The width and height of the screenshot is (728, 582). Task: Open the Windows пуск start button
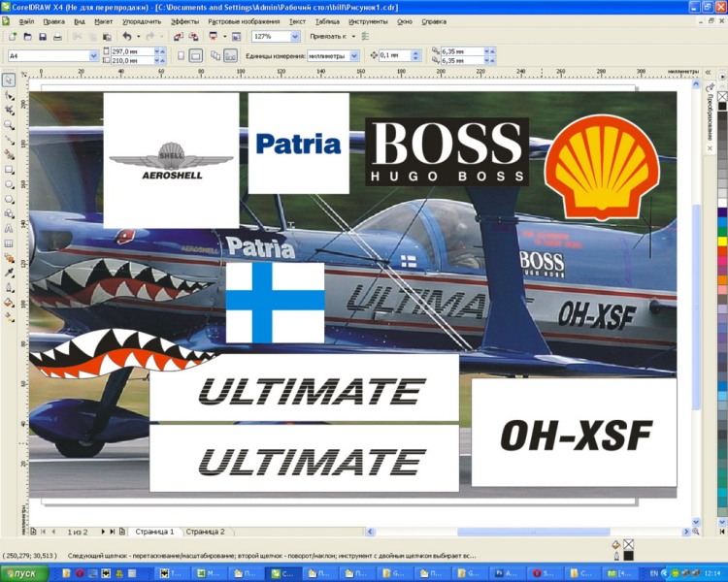coord(24,573)
